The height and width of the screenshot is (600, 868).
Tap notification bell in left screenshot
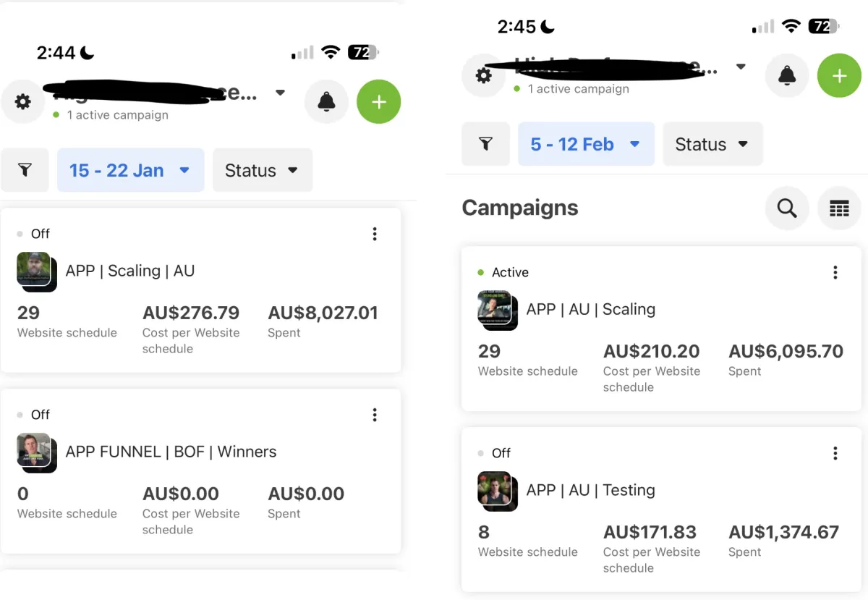point(327,102)
